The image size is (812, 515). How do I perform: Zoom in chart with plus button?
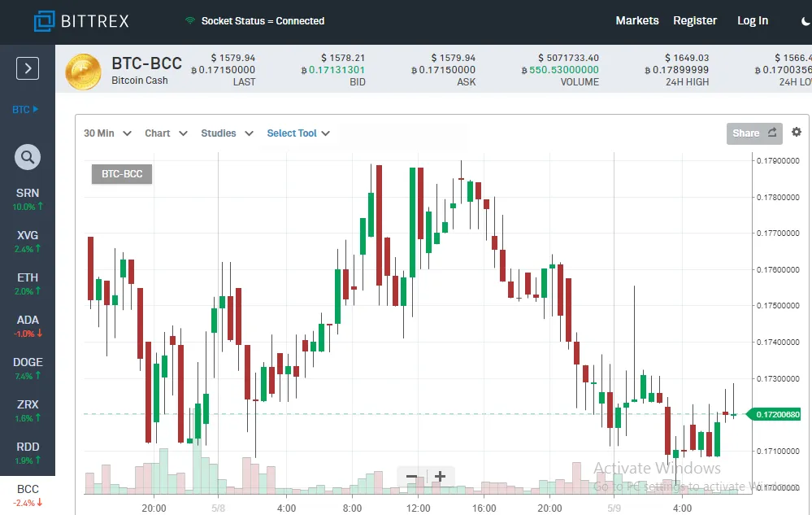[x=440, y=477]
